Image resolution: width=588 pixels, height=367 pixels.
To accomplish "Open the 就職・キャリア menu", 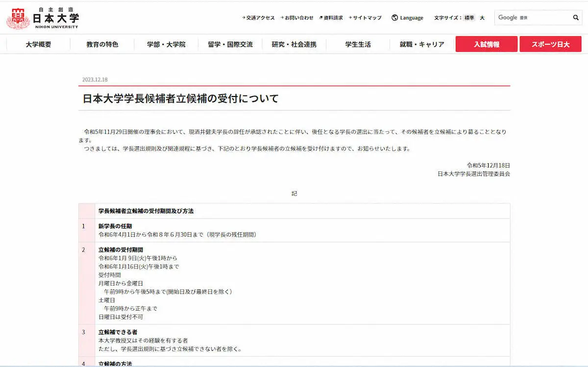I will click(x=422, y=45).
